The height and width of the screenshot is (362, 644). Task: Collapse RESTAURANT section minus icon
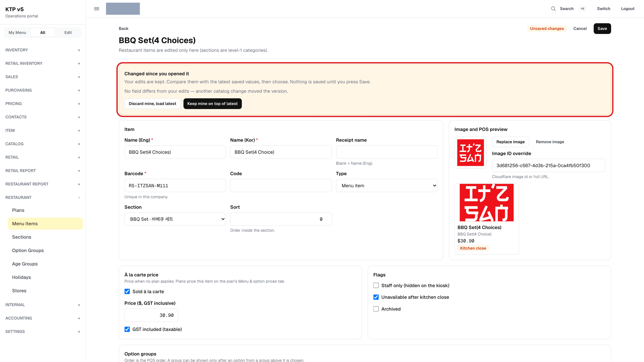(79, 198)
